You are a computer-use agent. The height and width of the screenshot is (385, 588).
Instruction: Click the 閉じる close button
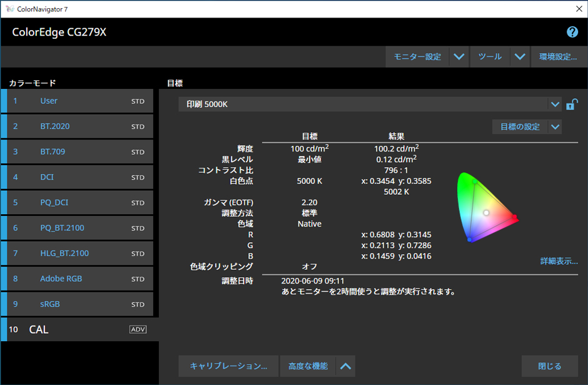pyautogui.click(x=550, y=366)
